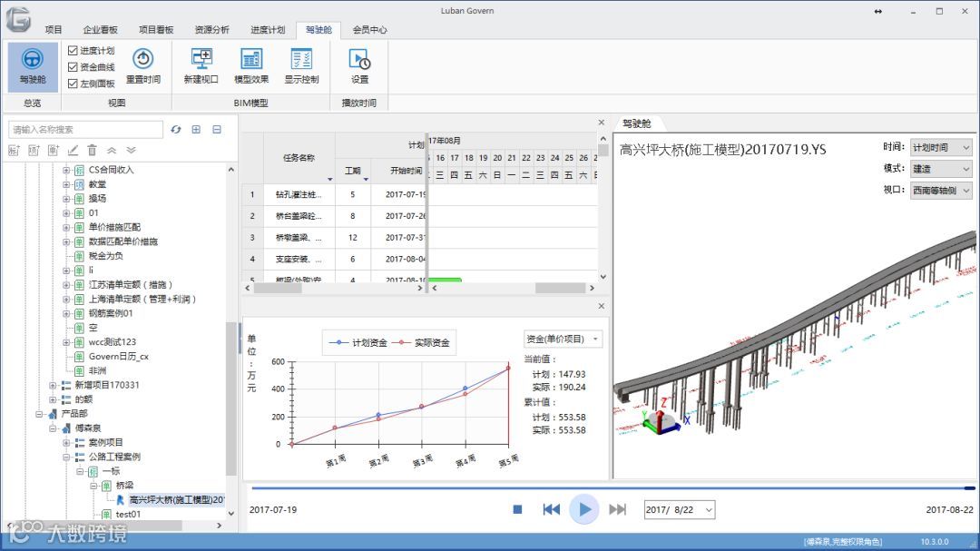980x551 pixels.
Task: Click the move-down double chevron icon
Action: [132, 150]
